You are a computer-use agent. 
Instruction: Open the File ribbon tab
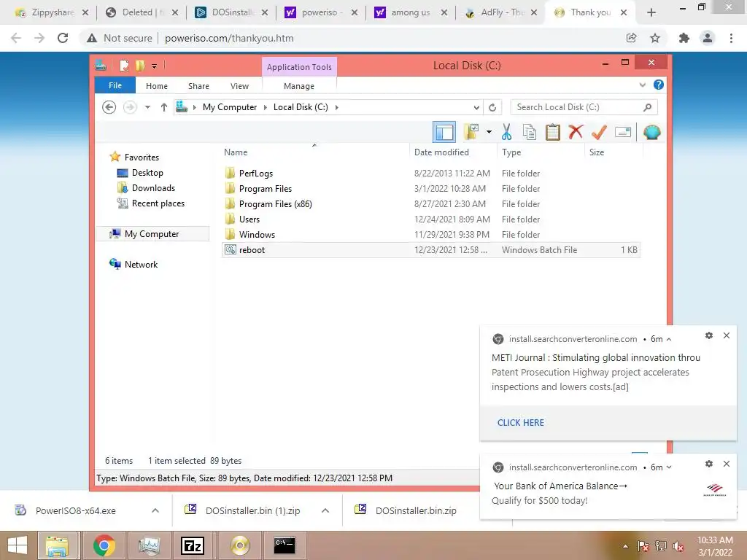coord(115,85)
